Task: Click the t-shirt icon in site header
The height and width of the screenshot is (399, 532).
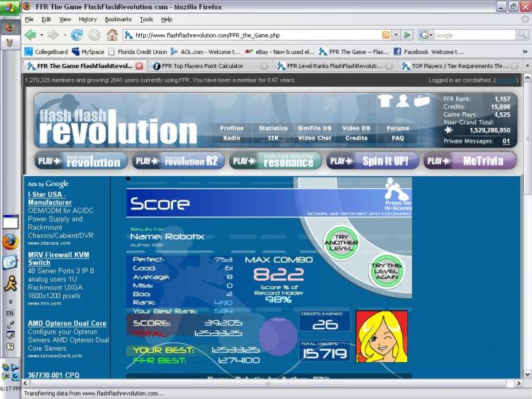Action: pos(385,102)
